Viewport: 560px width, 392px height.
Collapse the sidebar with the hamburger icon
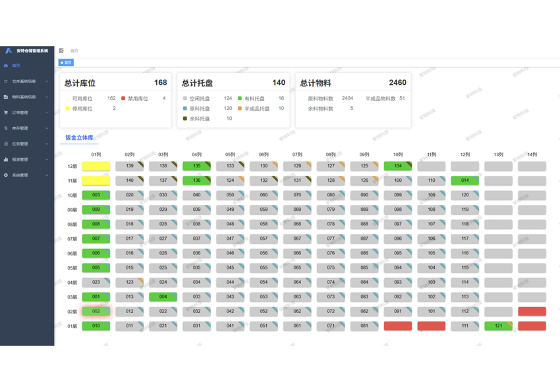(x=61, y=50)
